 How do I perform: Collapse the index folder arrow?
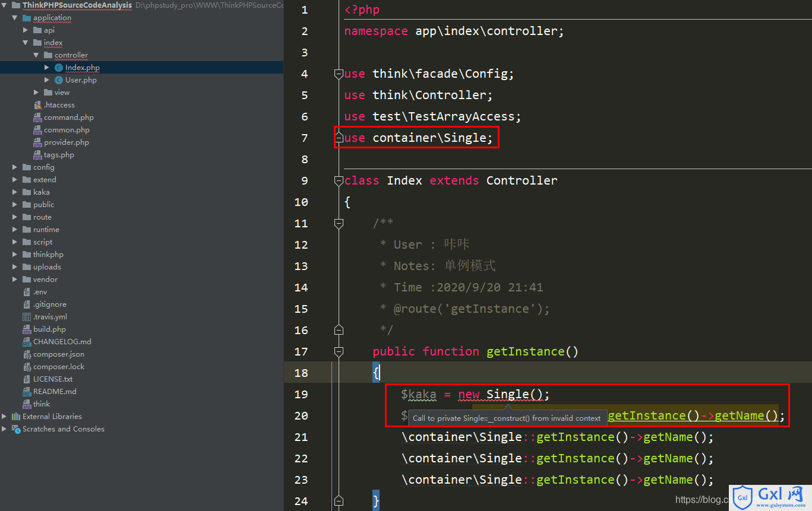coord(26,43)
